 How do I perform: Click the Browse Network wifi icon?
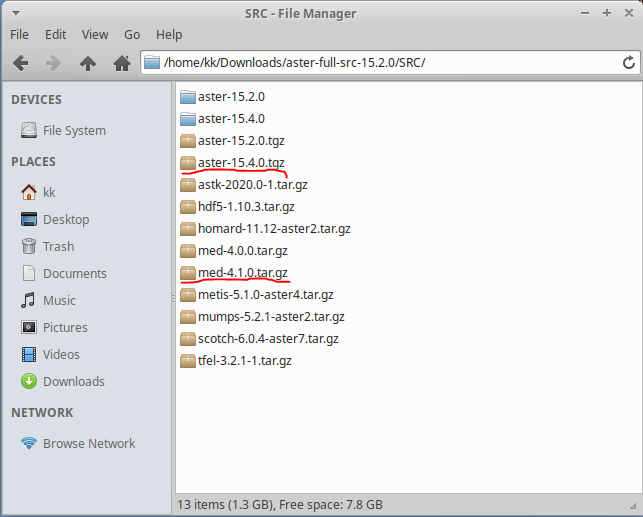pyautogui.click(x=29, y=443)
